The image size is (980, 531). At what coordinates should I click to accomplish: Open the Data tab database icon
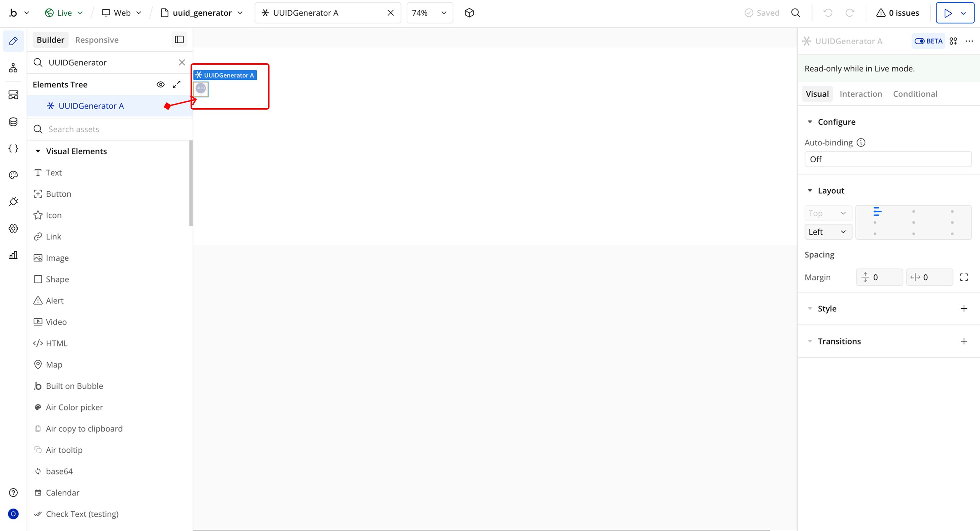coord(13,122)
